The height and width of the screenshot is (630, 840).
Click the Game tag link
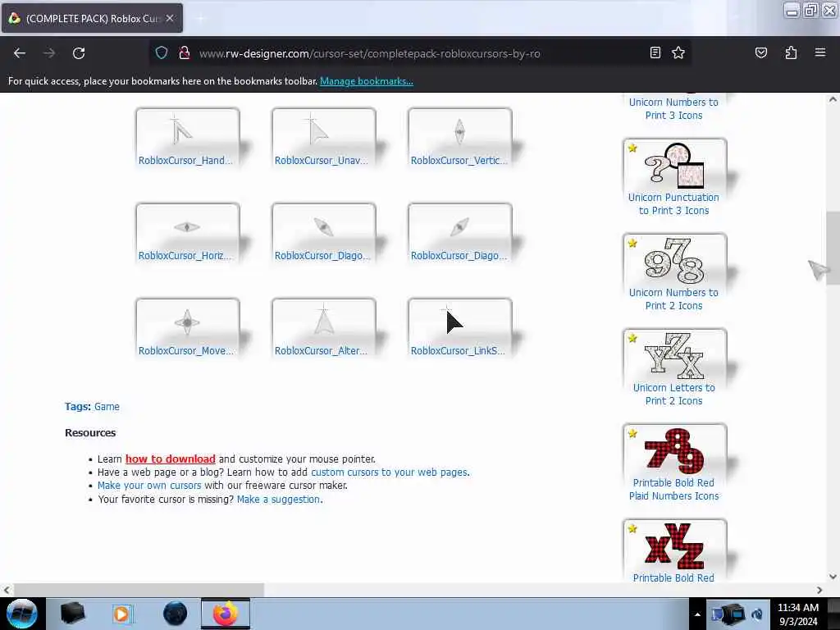(x=107, y=407)
